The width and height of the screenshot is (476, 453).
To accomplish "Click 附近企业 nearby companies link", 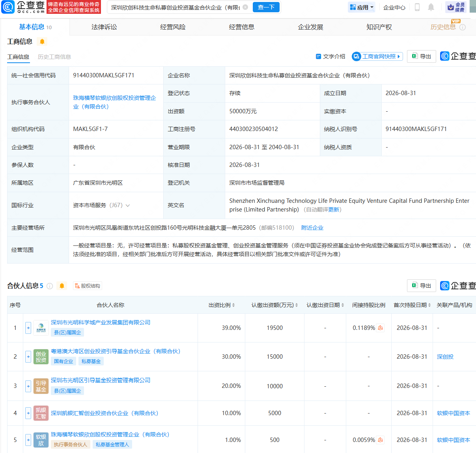I will pos(312,228).
